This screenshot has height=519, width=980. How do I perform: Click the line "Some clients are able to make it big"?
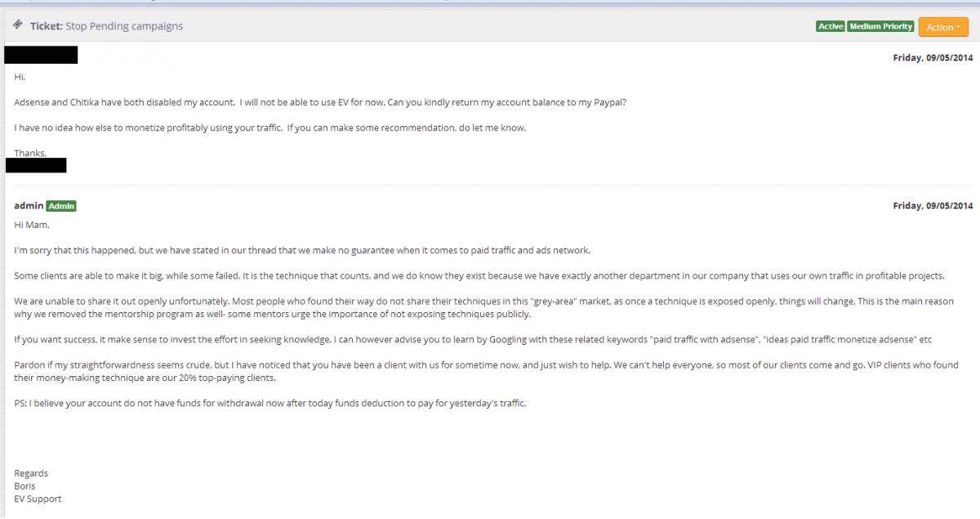coord(479,276)
